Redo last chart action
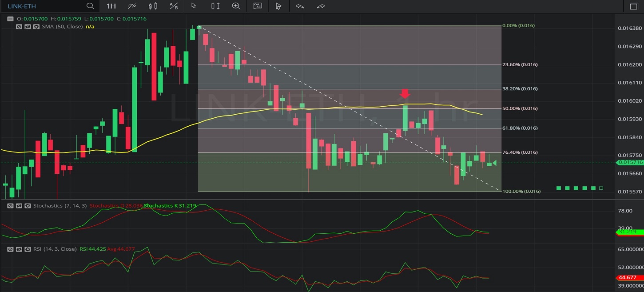Screen dimensions: 644x292 (321, 6)
